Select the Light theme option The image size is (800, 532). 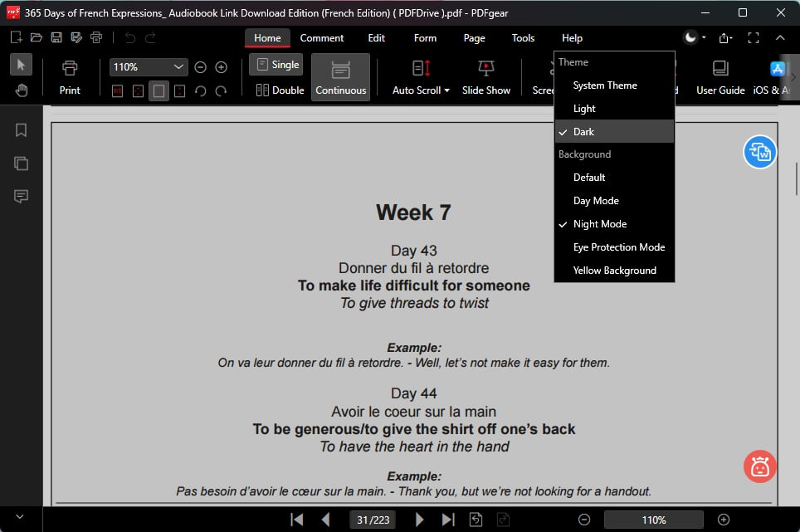coord(584,109)
